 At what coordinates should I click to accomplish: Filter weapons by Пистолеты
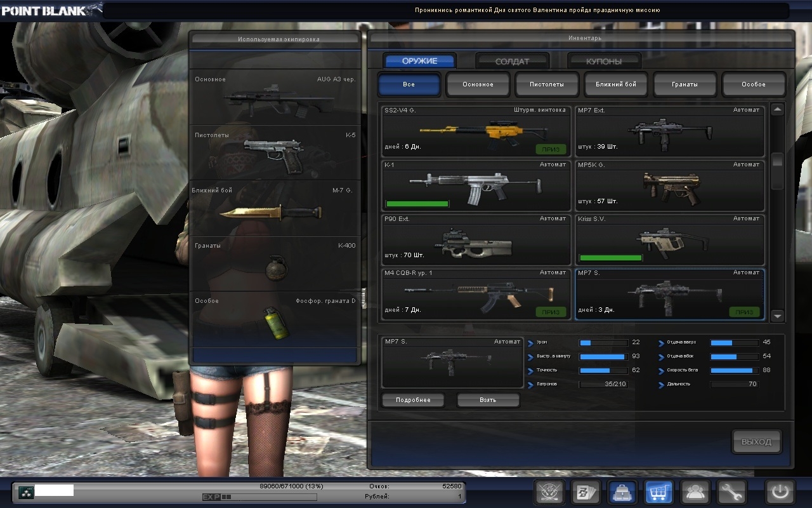tap(547, 84)
